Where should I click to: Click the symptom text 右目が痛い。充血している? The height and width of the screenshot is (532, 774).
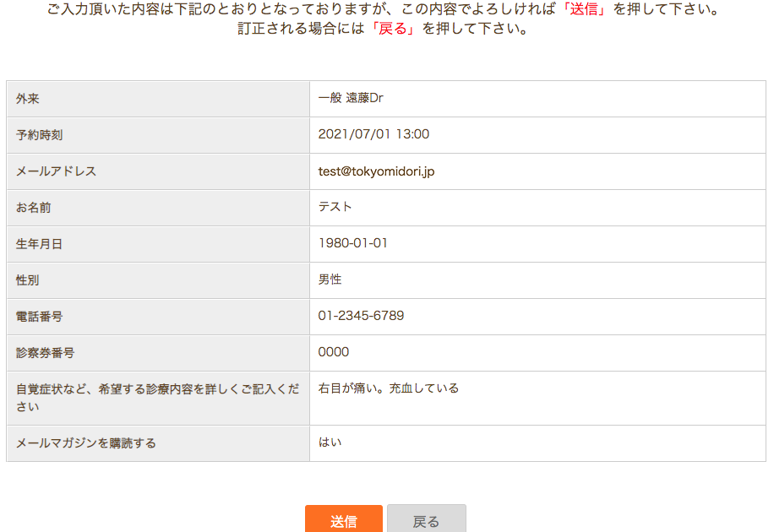coord(389,388)
